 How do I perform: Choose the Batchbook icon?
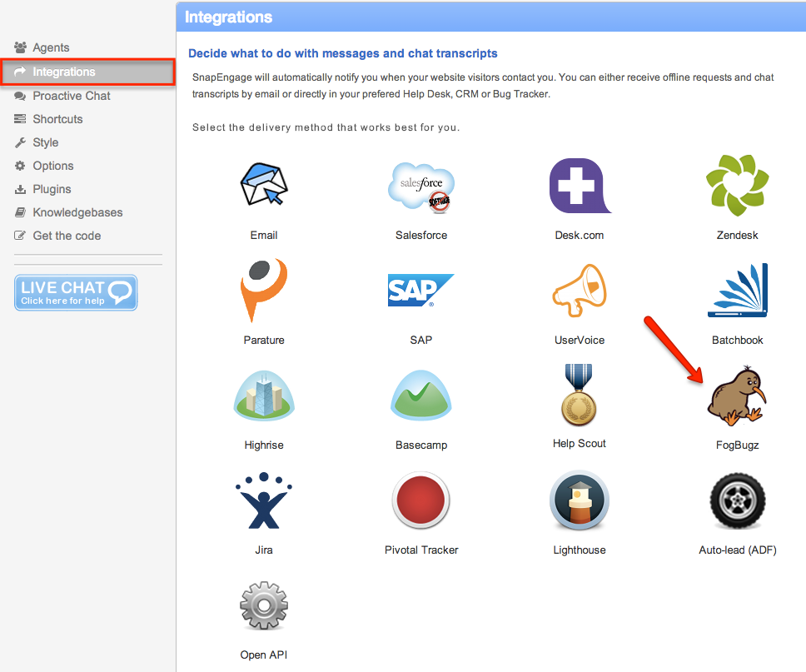[x=737, y=290]
